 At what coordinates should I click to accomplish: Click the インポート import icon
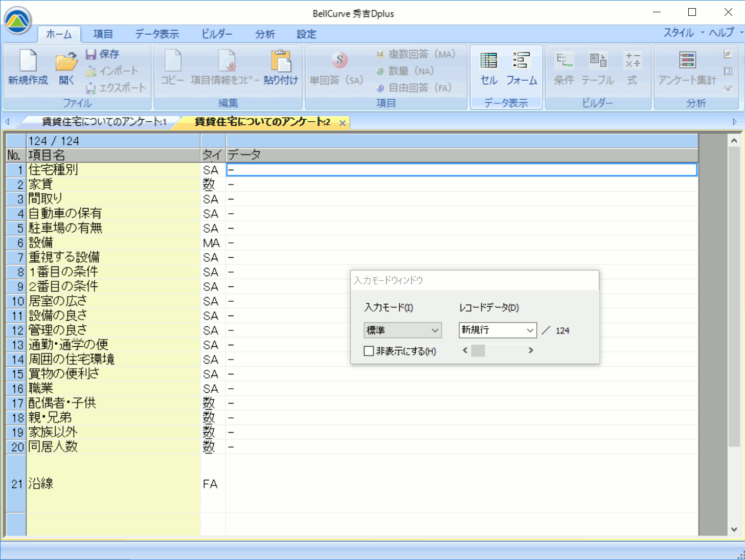(112, 71)
